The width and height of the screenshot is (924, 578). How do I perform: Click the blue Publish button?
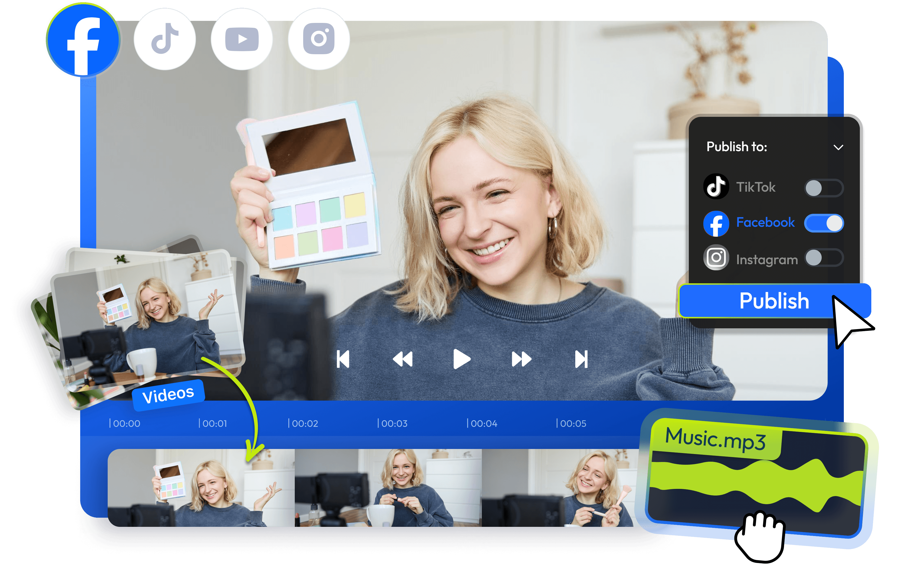pyautogui.click(x=775, y=301)
